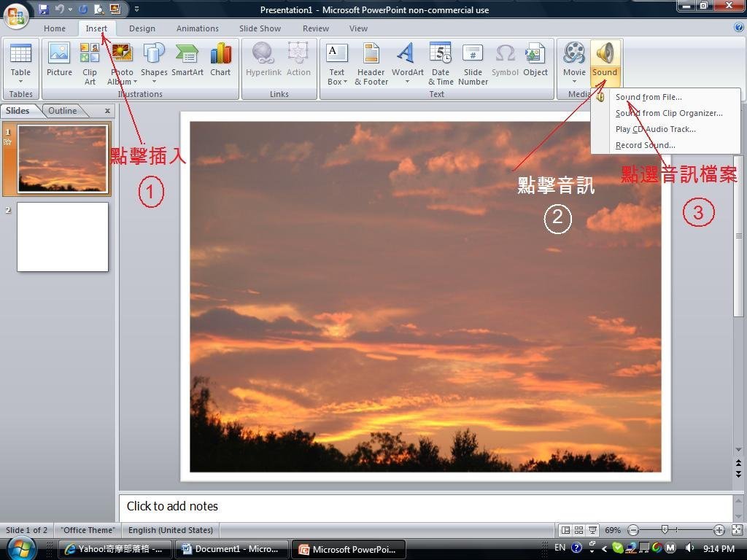Fit slide to current window
This screenshot has height=560, width=747.
[737, 530]
